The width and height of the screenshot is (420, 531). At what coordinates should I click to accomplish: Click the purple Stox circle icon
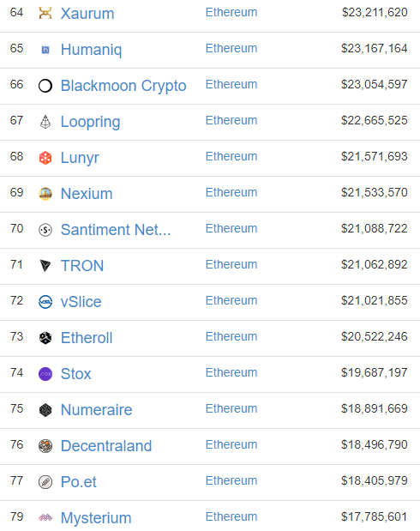coord(45,374)
